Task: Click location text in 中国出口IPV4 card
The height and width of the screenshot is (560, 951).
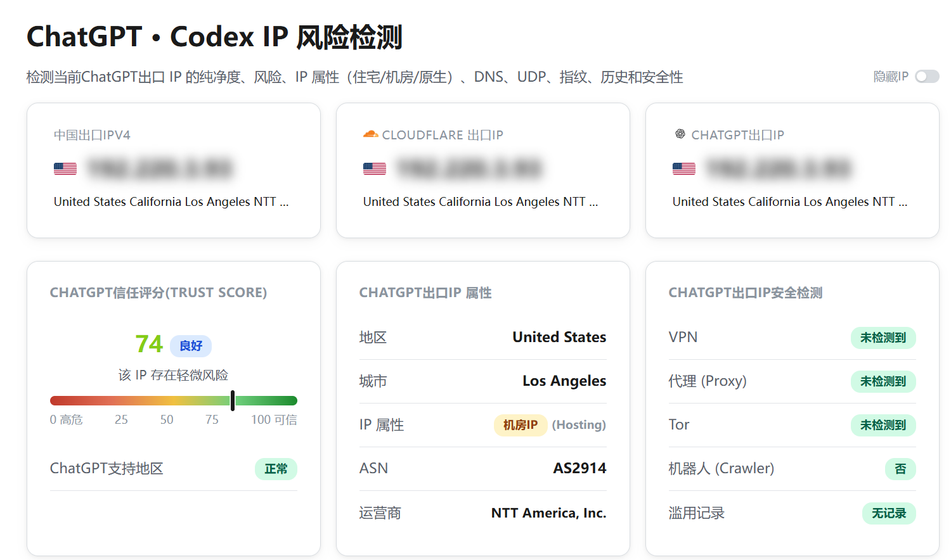Action: pyautogui.click(x=171, y=201)
